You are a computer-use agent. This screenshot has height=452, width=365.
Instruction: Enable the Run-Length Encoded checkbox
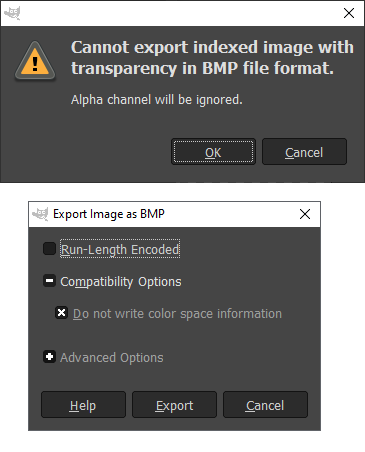tap(49, 249)
